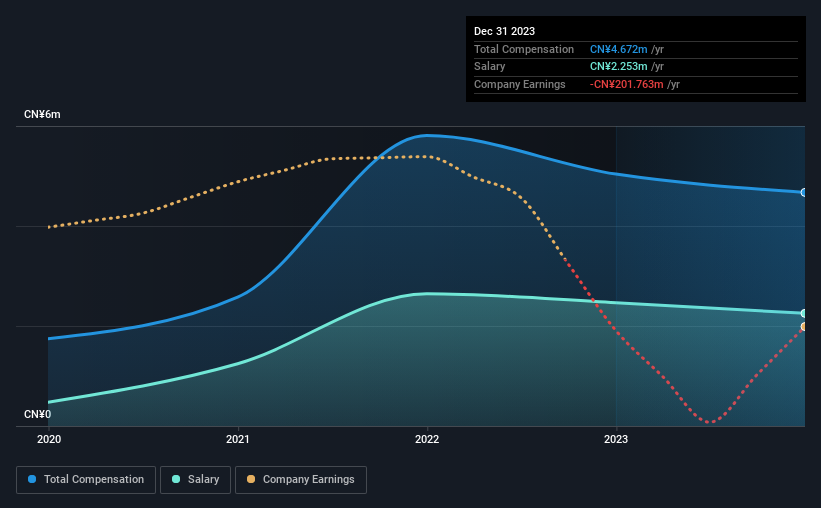Click the 2022 x-axis label
This screenshot has width=821, height=508.
(x=427, y=439)
